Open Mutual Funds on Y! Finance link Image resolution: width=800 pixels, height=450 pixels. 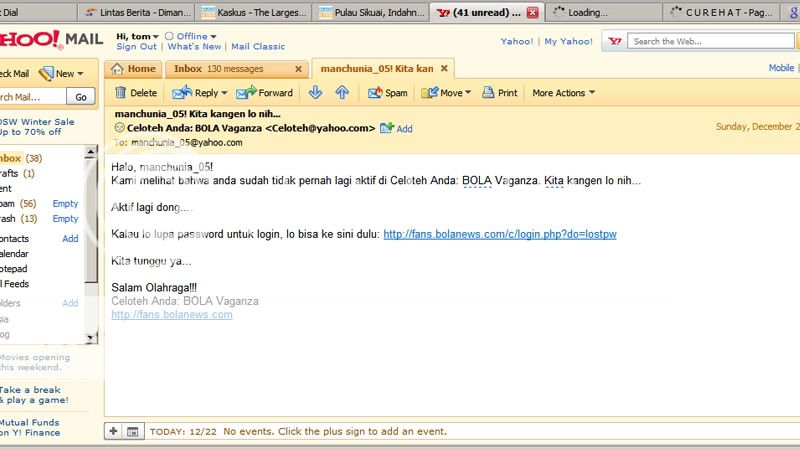click(x=30, y=428)
